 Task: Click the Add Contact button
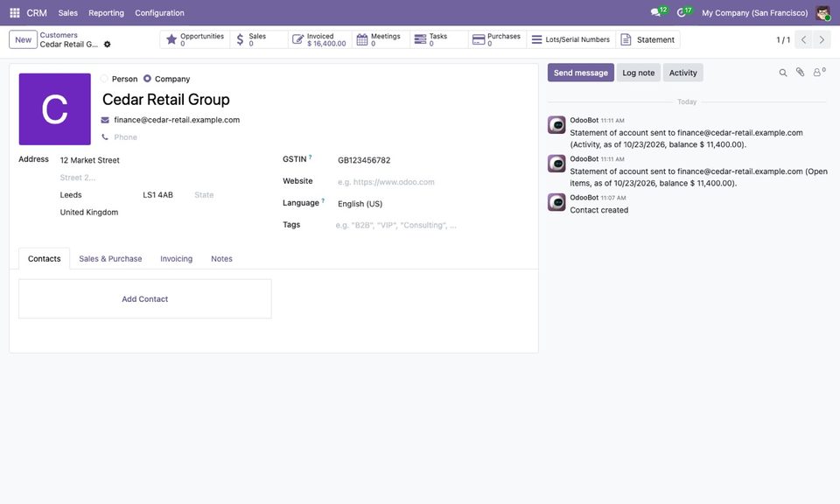tap(145, 299)
